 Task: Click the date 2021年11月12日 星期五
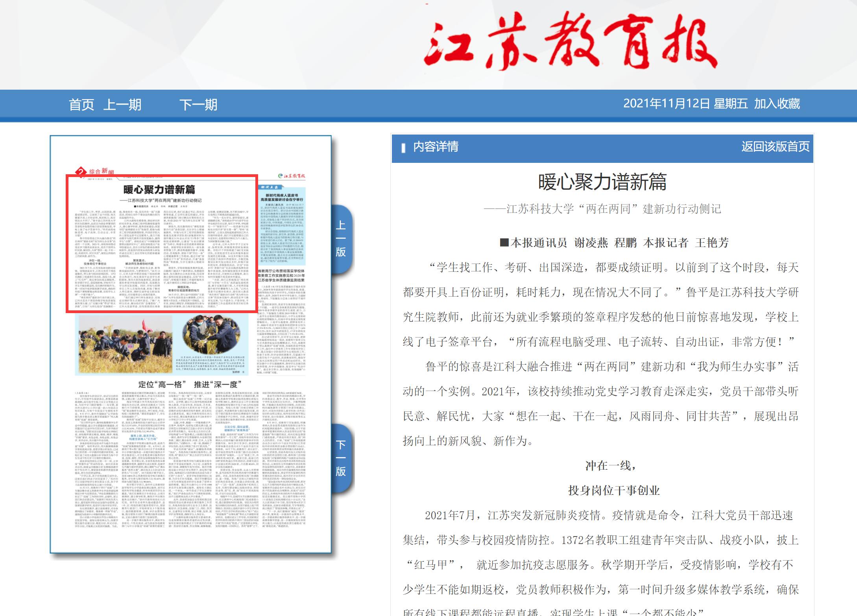click(x=685, y=103)
